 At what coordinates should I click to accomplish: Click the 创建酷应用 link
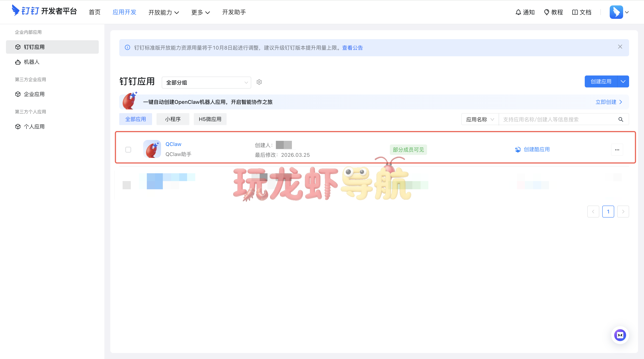coord(533,149)
